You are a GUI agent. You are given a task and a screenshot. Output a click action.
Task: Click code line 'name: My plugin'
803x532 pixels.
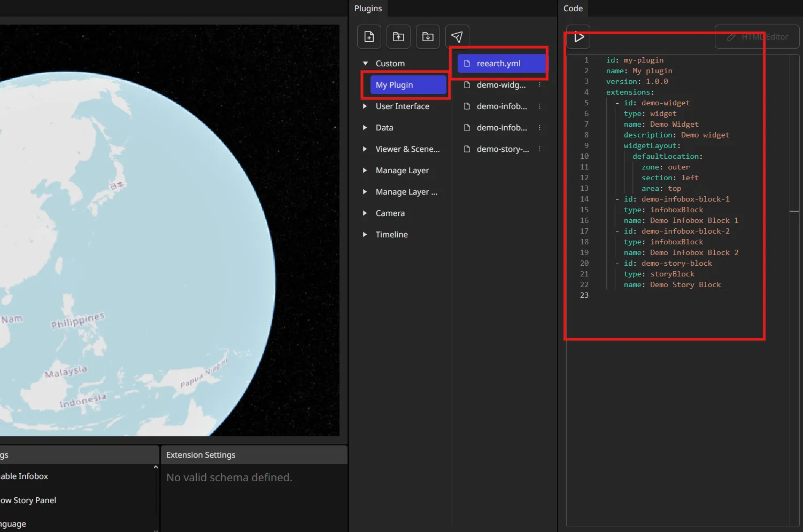[639, 71]
